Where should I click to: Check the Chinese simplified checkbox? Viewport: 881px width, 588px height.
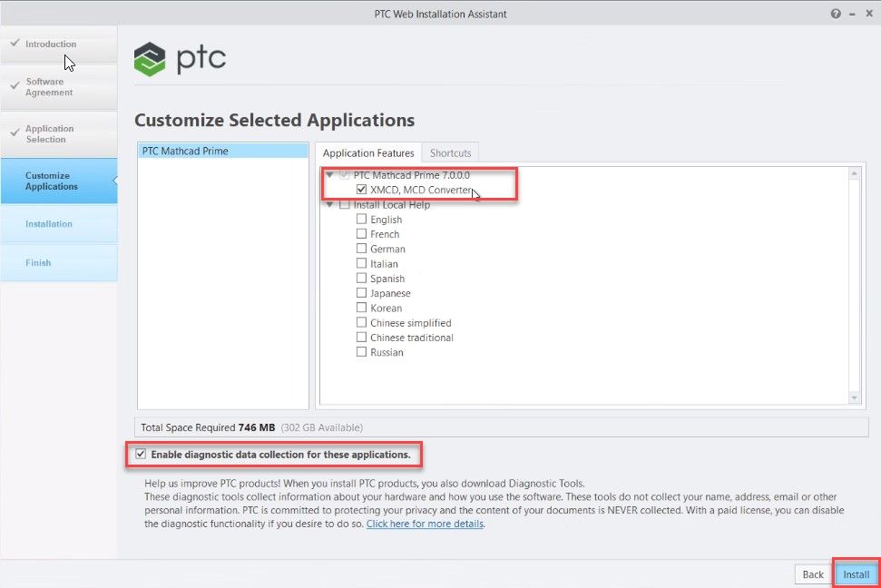click(361, 322)
